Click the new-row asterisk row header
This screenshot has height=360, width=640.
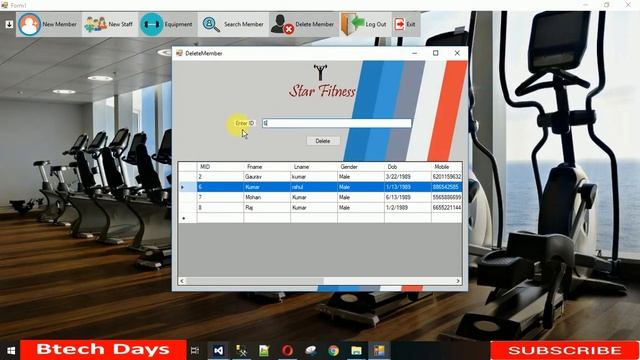coord(188,218)
